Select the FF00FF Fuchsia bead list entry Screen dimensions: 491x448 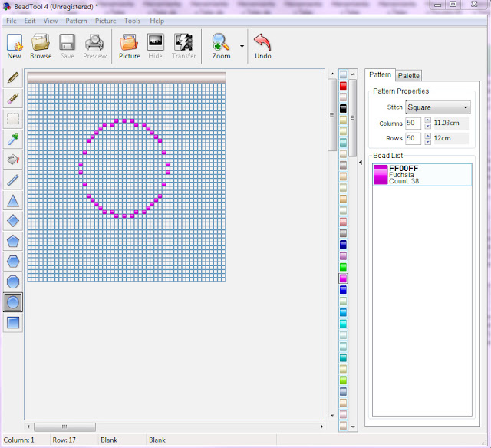(422, 175)
